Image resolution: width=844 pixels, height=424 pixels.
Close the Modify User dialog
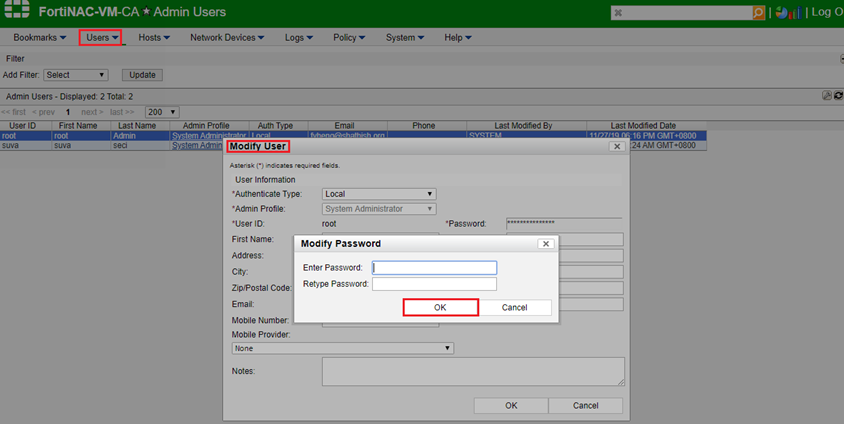617,146
